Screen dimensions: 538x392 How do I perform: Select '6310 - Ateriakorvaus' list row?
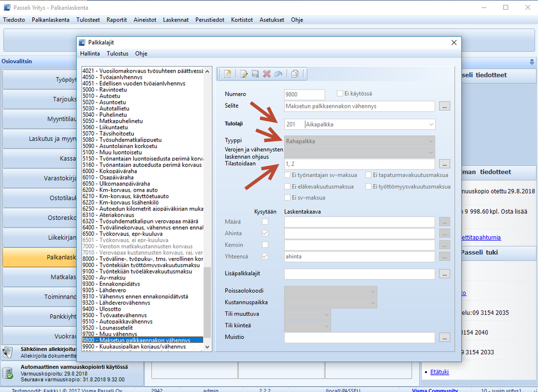pos(142,215)
